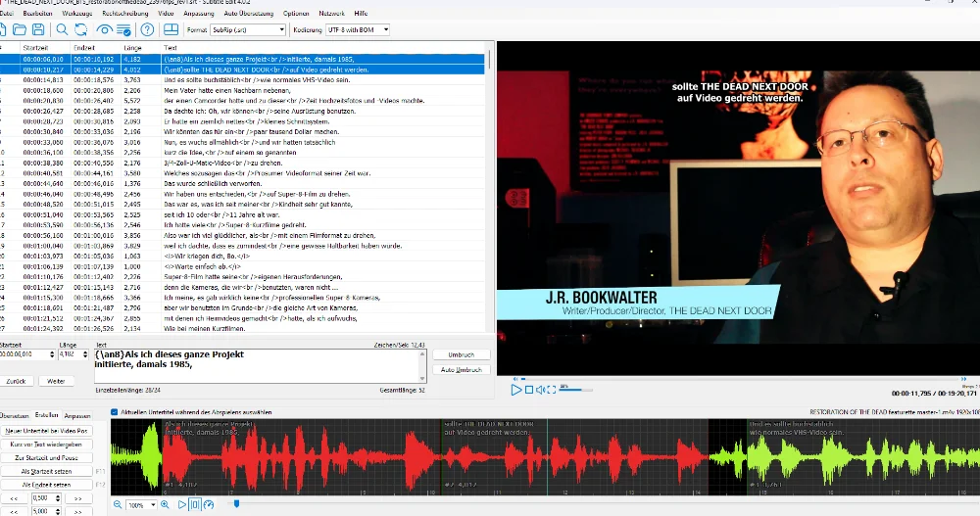Open the Bearbeiten menu
Viewport: 980px width, 516px height.
37,13
